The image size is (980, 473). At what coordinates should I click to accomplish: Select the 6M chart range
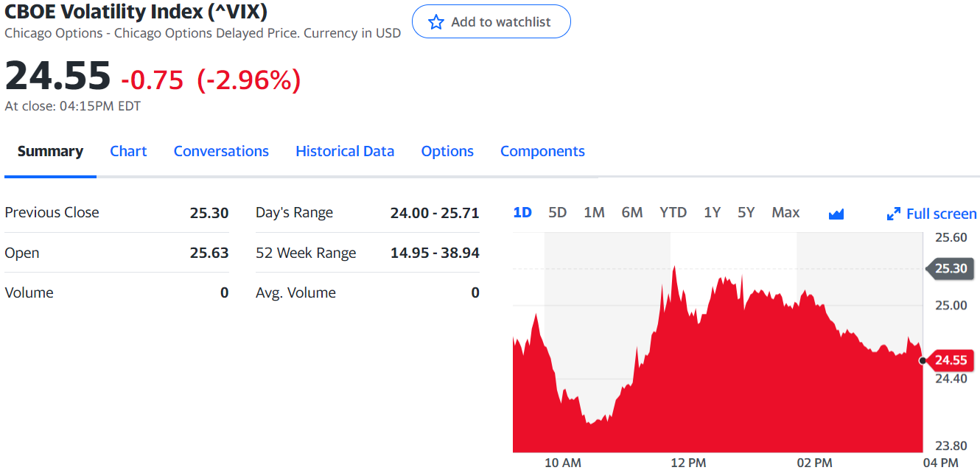click(632, 212)
